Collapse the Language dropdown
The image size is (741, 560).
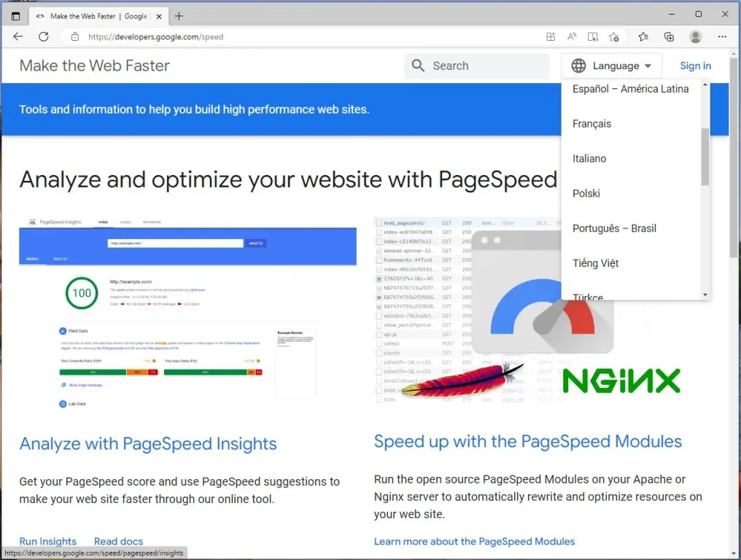(x=612, y=66)
